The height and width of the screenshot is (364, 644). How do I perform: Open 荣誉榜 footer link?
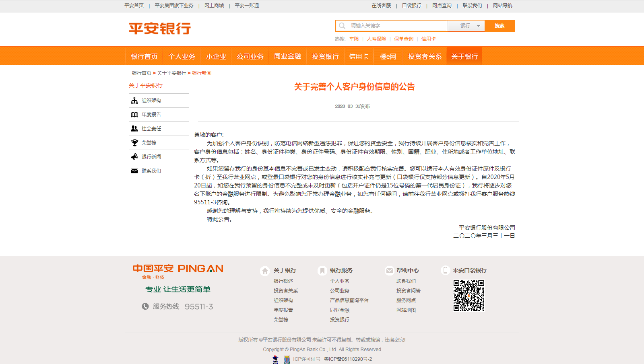tap(281, 320)
